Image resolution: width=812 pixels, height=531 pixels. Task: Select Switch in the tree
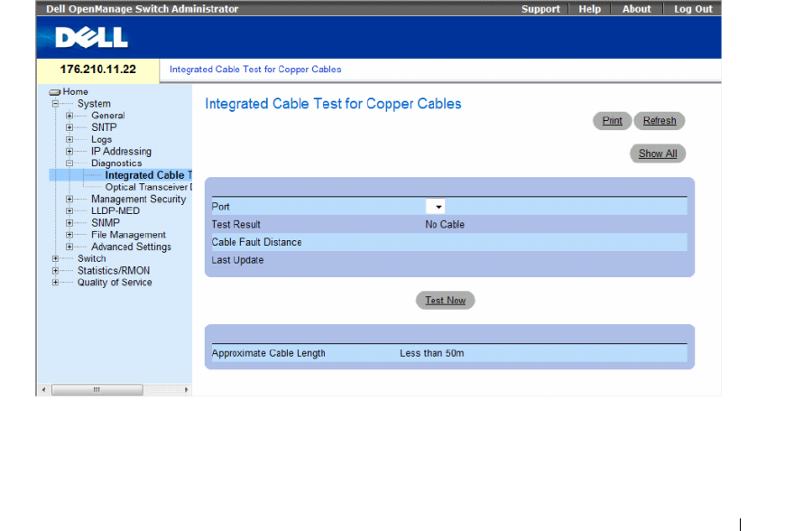pos(92,259)
